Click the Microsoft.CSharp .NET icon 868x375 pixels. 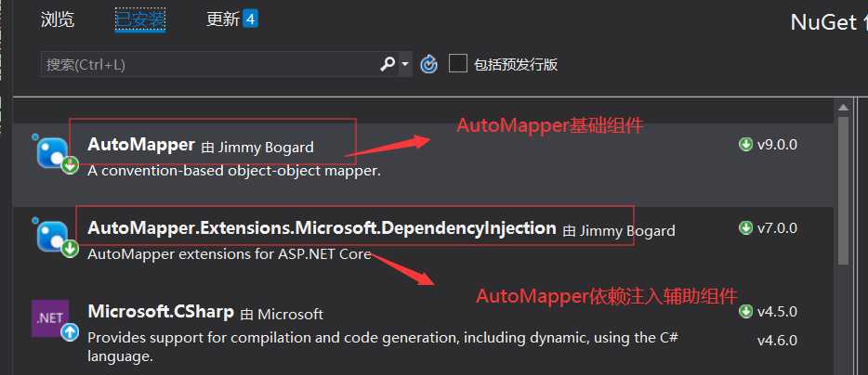point(54,320)
